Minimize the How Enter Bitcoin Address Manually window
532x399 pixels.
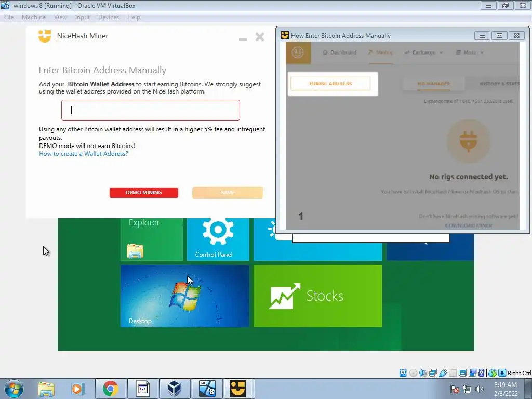482,36
